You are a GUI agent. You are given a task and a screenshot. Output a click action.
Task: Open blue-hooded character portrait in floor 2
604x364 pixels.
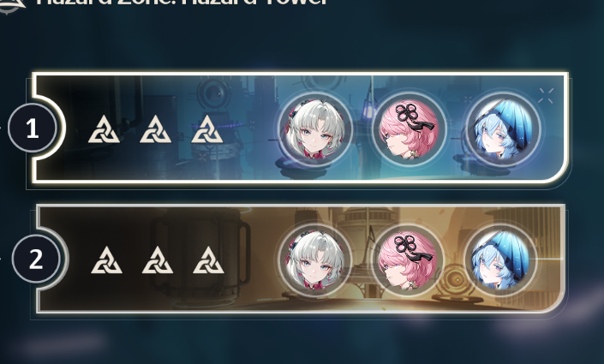(500, 260)
